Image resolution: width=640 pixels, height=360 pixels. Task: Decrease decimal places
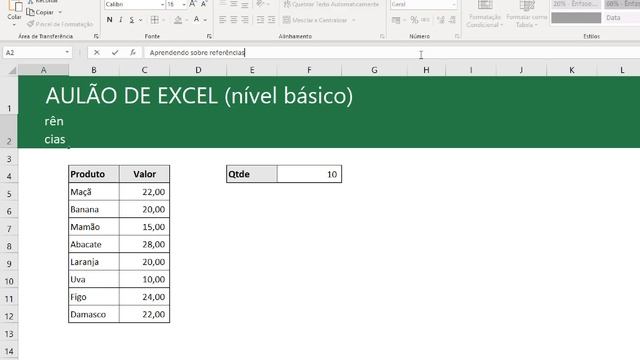coord(452,20)
